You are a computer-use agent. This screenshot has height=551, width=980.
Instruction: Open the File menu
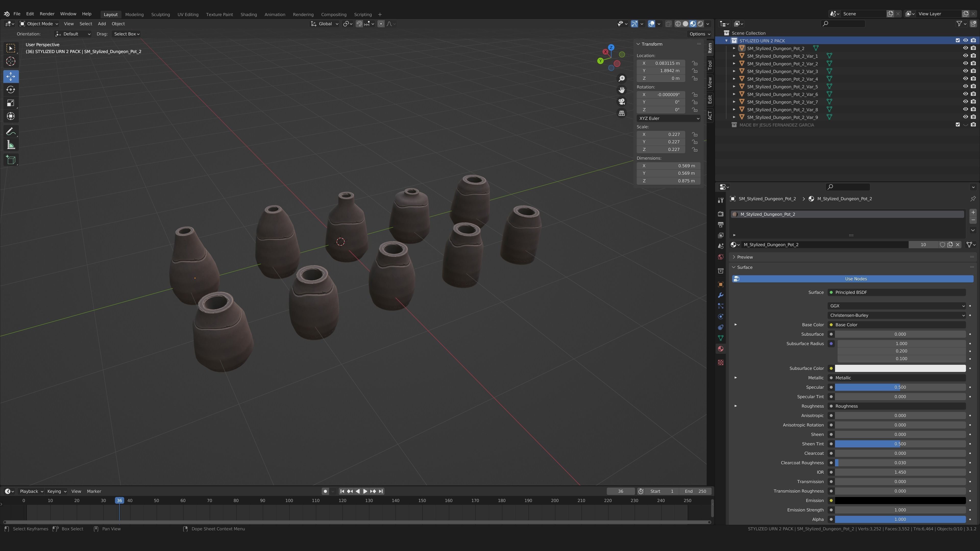tap(17, 14)
